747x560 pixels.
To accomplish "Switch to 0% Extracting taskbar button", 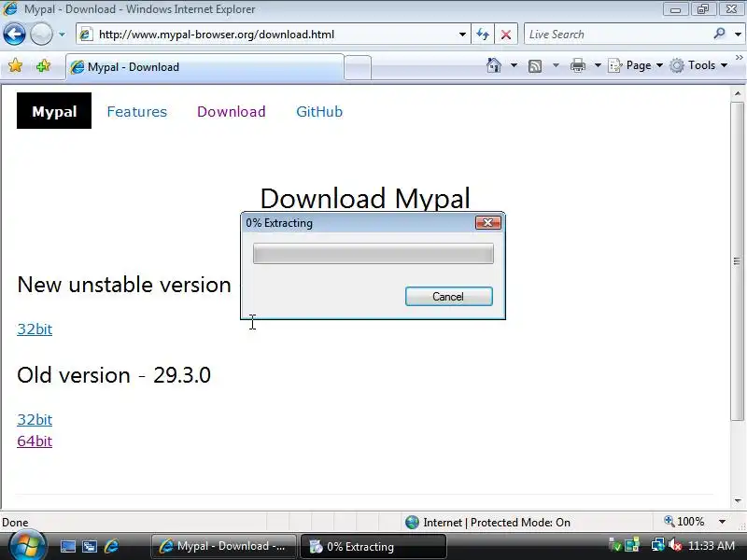I will (373, 546).
